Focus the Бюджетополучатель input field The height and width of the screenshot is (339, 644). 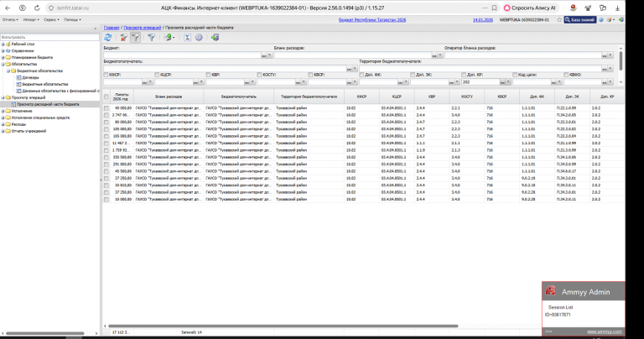click(x=225, y=69)
